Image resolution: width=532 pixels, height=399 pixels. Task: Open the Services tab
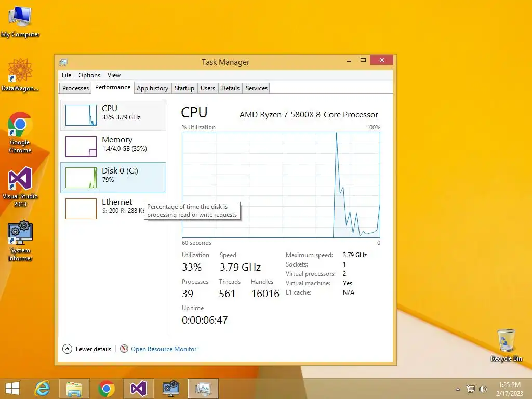[x=257, y=88]
